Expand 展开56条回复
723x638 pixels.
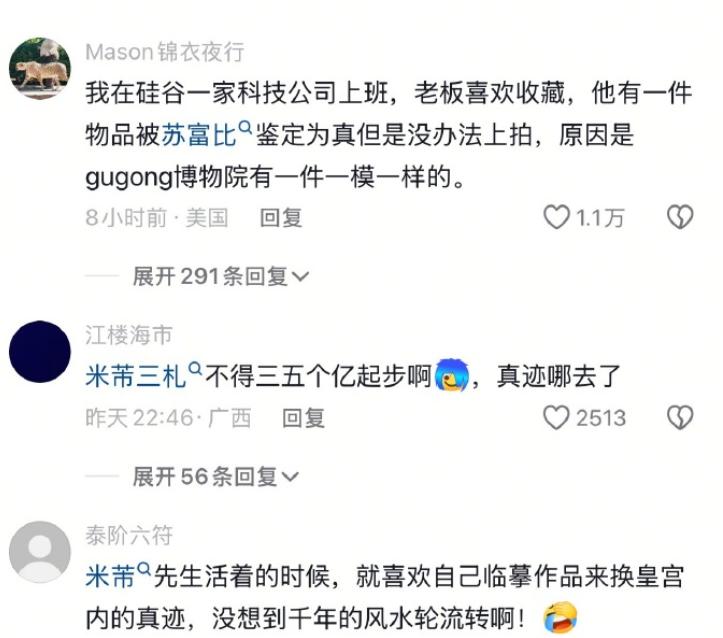(215, 477)
